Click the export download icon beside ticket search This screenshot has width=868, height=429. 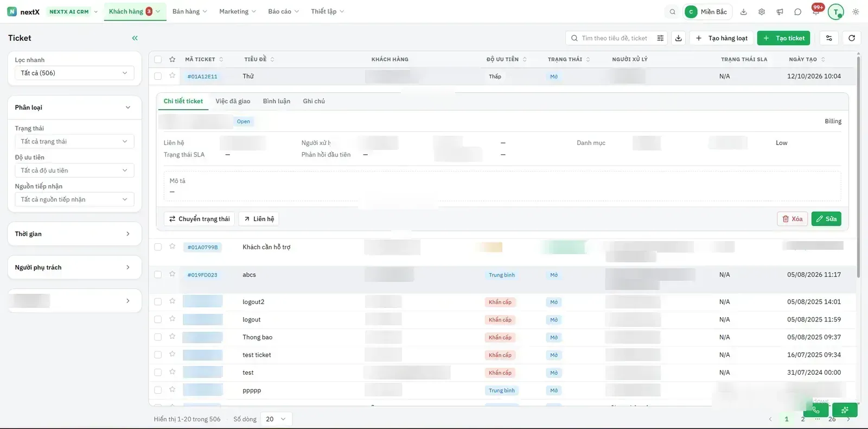[x=678, y=38]
